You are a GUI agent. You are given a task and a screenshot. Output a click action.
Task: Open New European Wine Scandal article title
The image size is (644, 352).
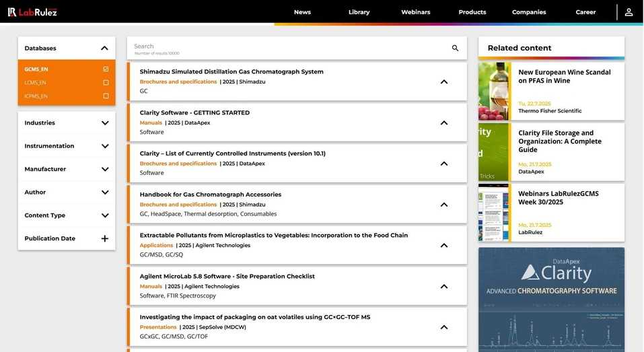565,77
